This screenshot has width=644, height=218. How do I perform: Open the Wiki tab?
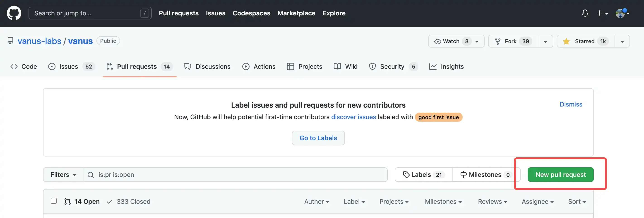[346, 66]
